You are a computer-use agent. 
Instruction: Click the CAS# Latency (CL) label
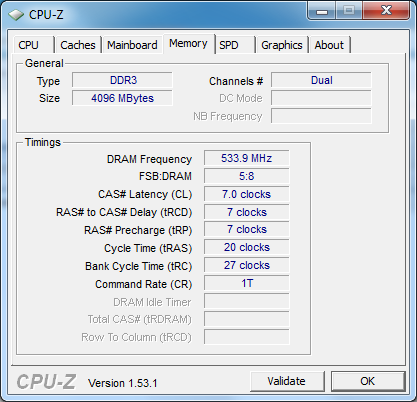pos(145,194)
